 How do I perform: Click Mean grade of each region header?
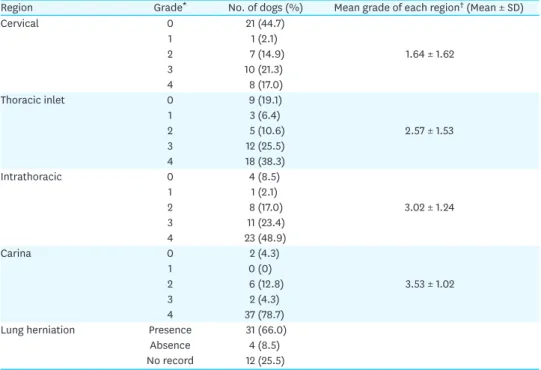429,8
